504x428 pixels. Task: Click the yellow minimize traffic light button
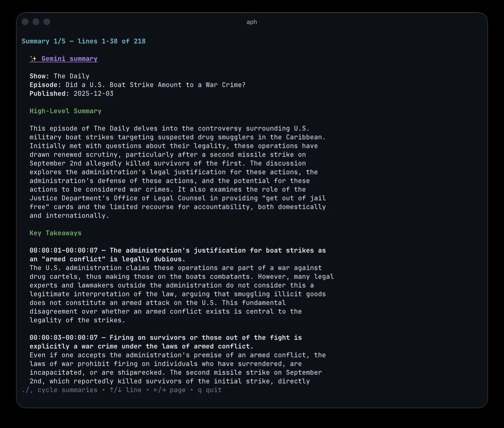(x=36, y=22)
